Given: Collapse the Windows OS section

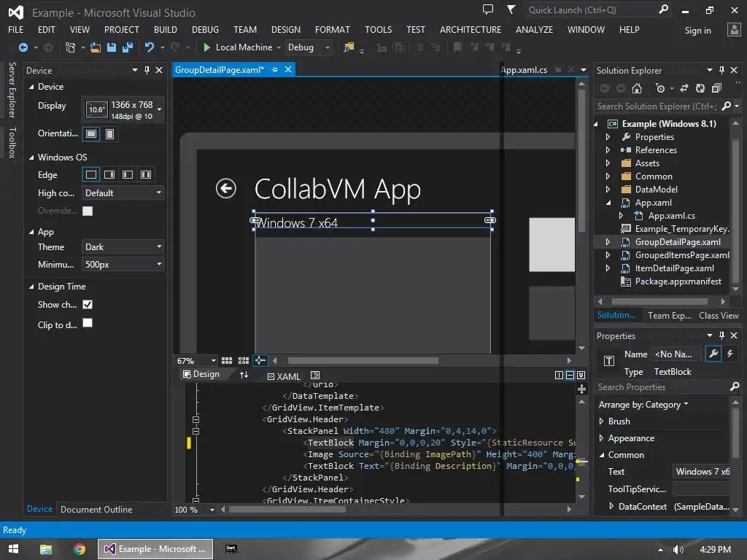Looking at the screenshot, I should (31, 157).
